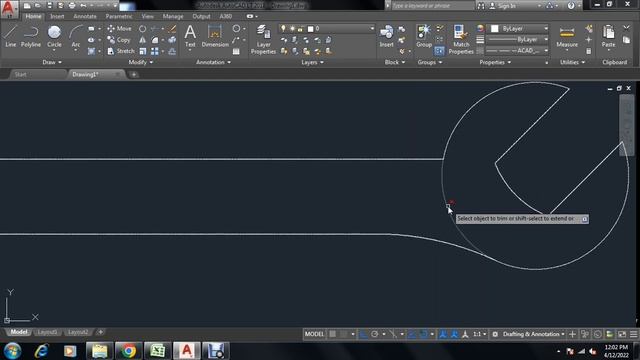The height and width of the screenshot is (360, 640).
Task: Click Match Properties tool
Action: click(461, 39)
